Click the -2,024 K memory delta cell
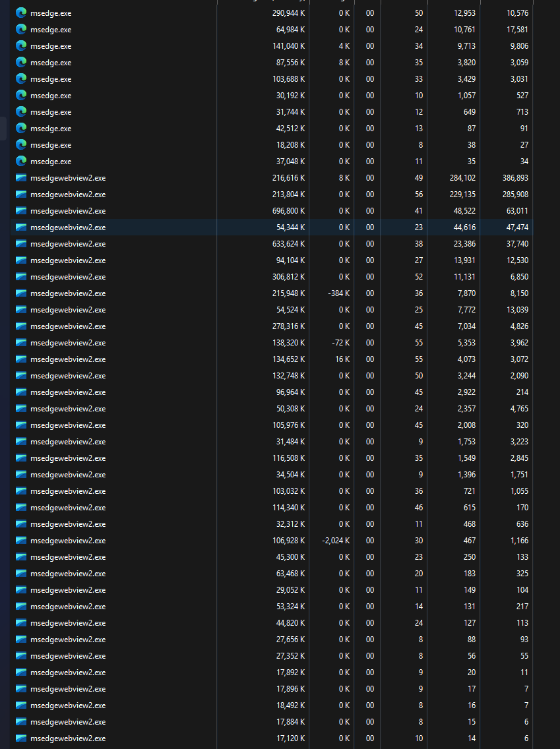Image resolution: width=560 pixels, height=749 pixels. coord(336,540)
